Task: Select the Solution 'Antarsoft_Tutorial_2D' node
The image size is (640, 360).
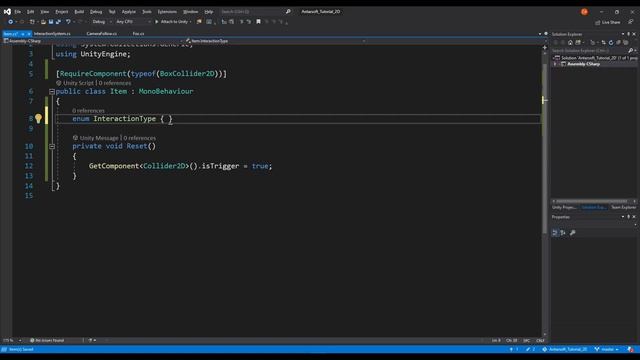Action: click(596, 58)
